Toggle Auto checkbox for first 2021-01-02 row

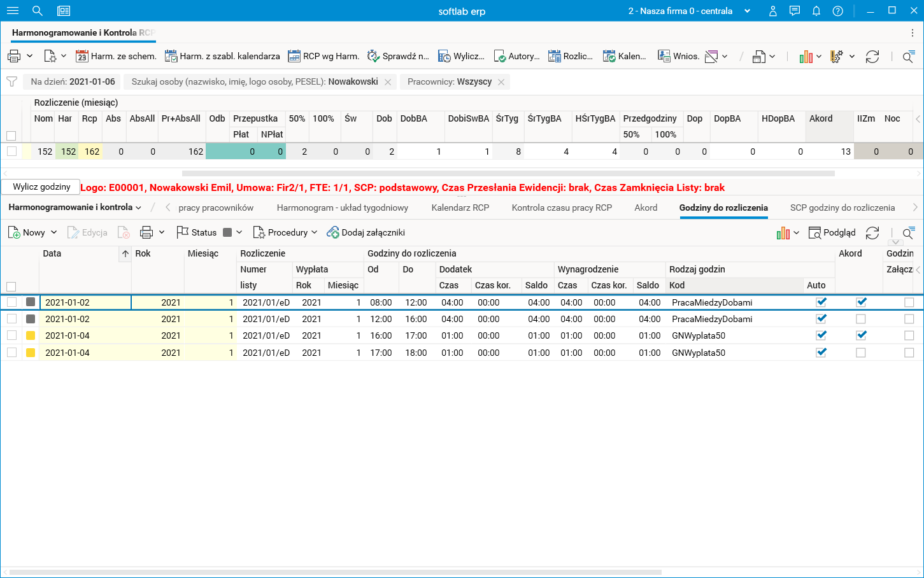click(x=821, y=302)
